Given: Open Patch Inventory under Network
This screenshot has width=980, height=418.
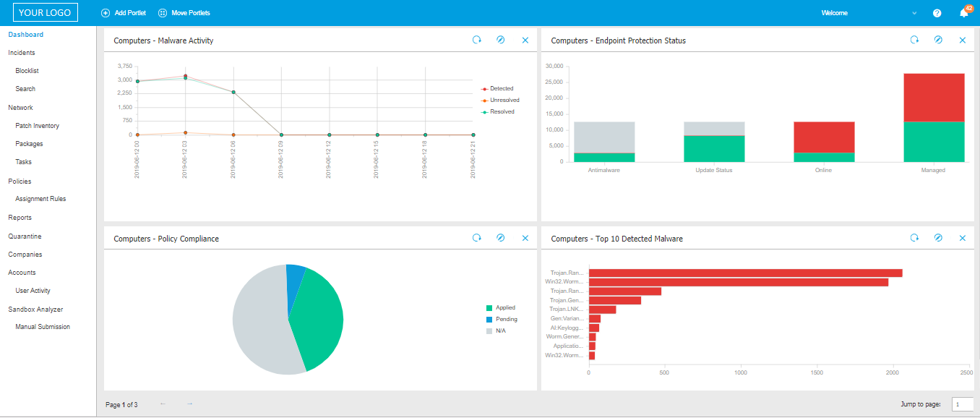Looking at the screenshot, I should pyautogui.click(x=38, y=126).
